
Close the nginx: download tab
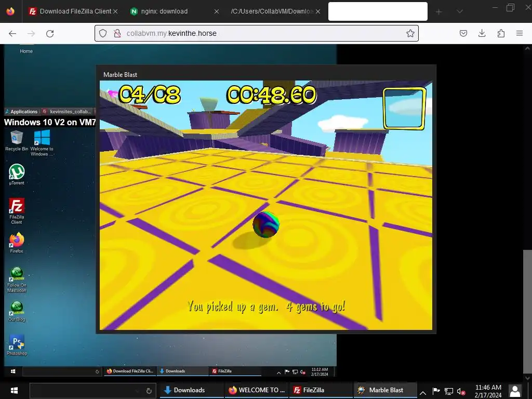point(217,11)
